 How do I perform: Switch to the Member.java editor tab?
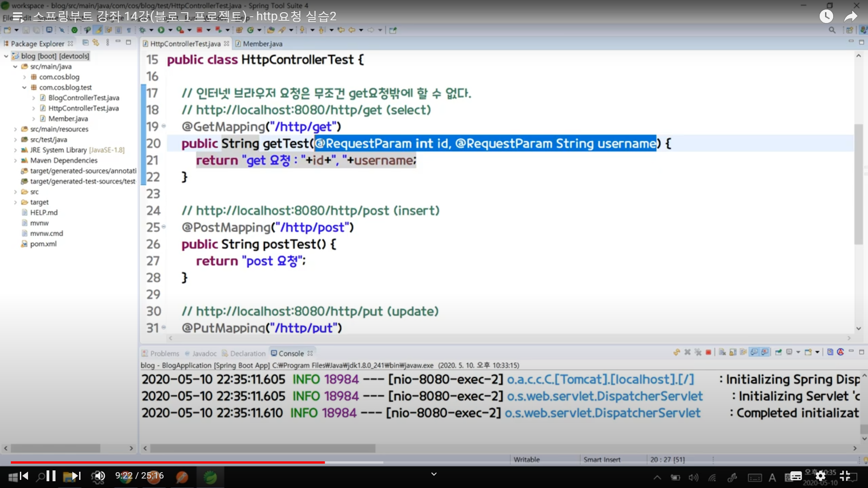click(x=262, y=44)
